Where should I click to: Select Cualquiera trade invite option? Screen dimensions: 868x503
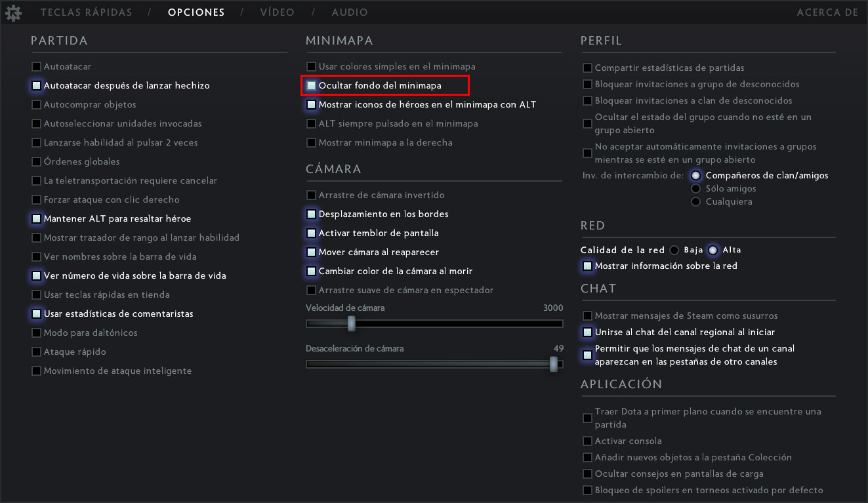[x=695, y=202]
